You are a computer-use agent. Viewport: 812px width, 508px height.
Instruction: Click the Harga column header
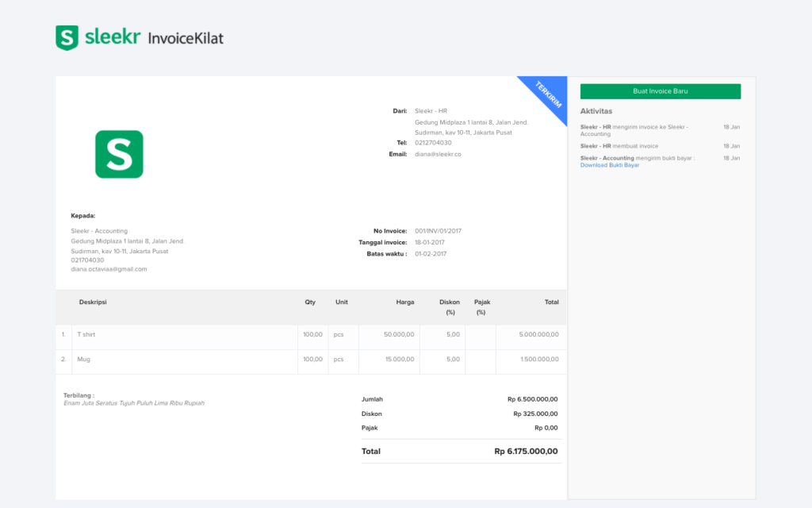(x=405, y=302)
